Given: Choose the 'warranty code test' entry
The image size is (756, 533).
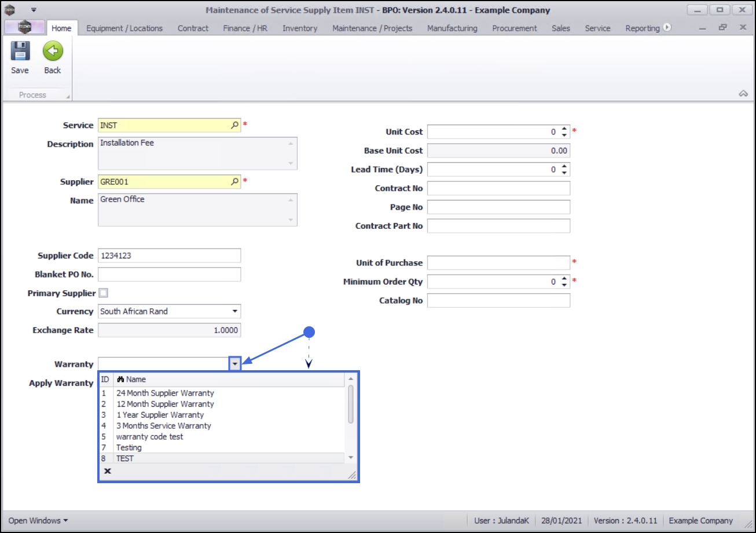Looking at the screenshot, I should (x=222, y=437).
